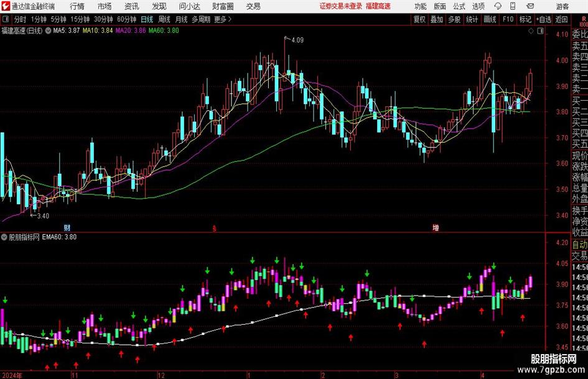Toggle the side panel icon beside diamond
Image resolution: width=588 pixels, height=379 pixels.
tap(540, 31)
